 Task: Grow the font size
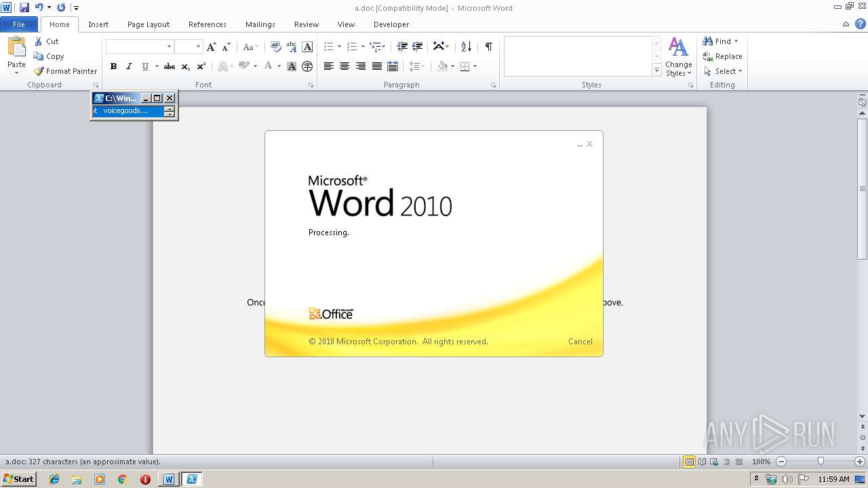(x=212, y=47)
